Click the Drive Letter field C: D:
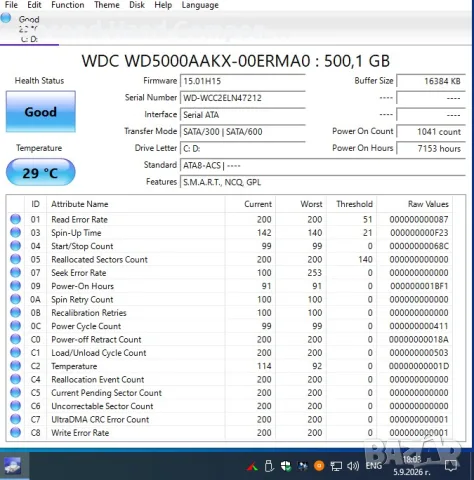The image size is (474, 480). pos(243,148)
